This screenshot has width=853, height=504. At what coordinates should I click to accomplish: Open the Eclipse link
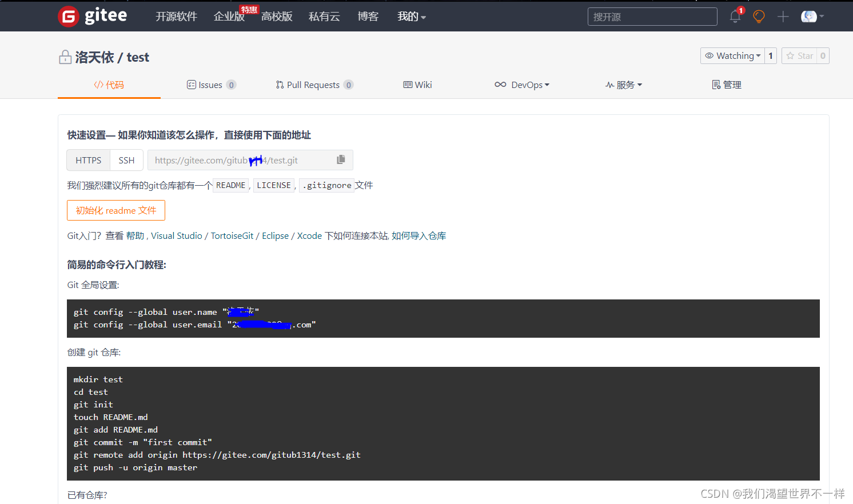pyautogui.click(x=276, y=235)
